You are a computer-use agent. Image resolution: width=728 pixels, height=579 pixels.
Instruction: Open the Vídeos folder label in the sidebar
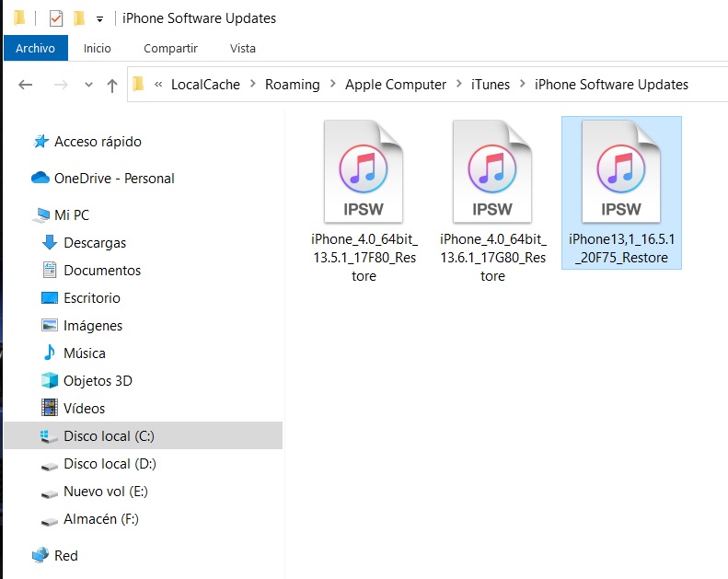84,408
